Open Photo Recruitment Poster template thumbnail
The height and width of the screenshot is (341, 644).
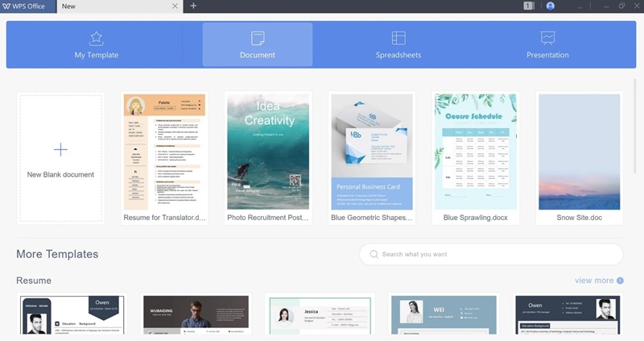(268, 152)
